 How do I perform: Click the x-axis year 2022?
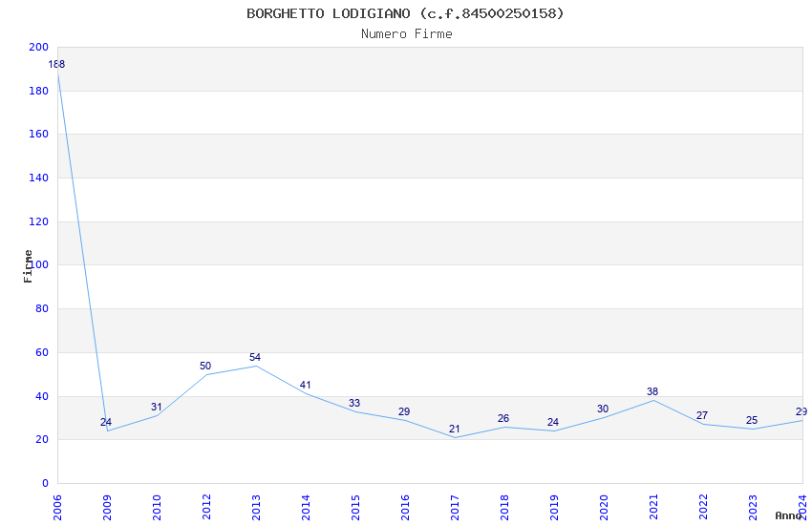pyautogui.click(x=703, y=508)
